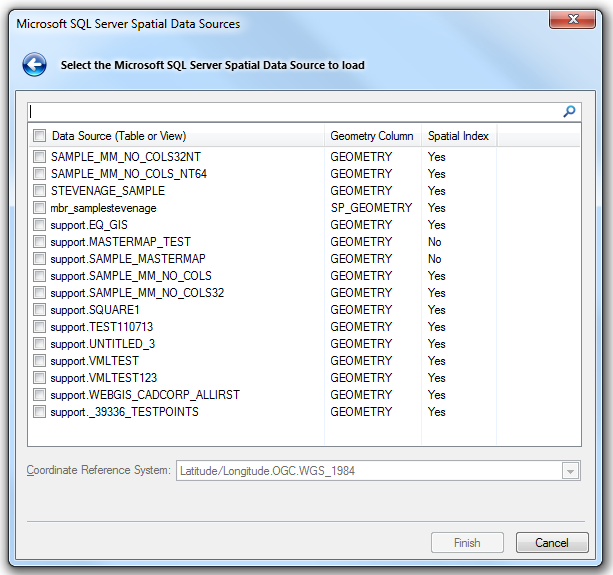
Task: Close the Spatial Data Sources dialog
Action: [572, 19]
